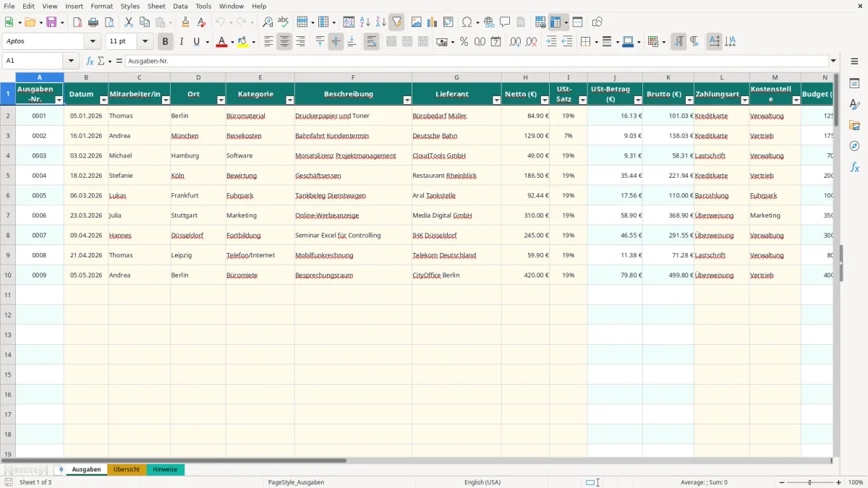Viewport: 868px width, 488px height.
Task: Toggle align left
Action: pos(268,42)
